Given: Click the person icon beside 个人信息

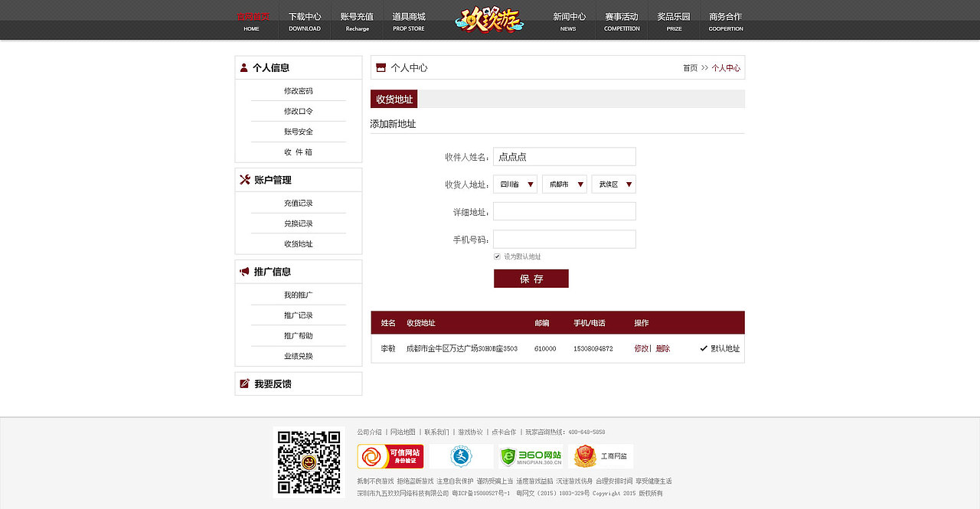Looking at the screenshot, I should (x=243, y=67).
